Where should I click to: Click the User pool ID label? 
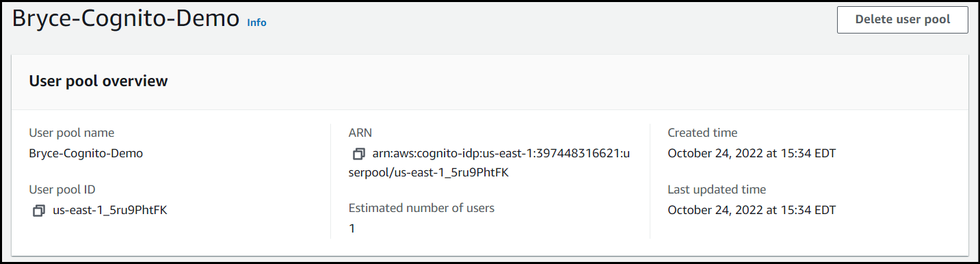coord(67,189)
